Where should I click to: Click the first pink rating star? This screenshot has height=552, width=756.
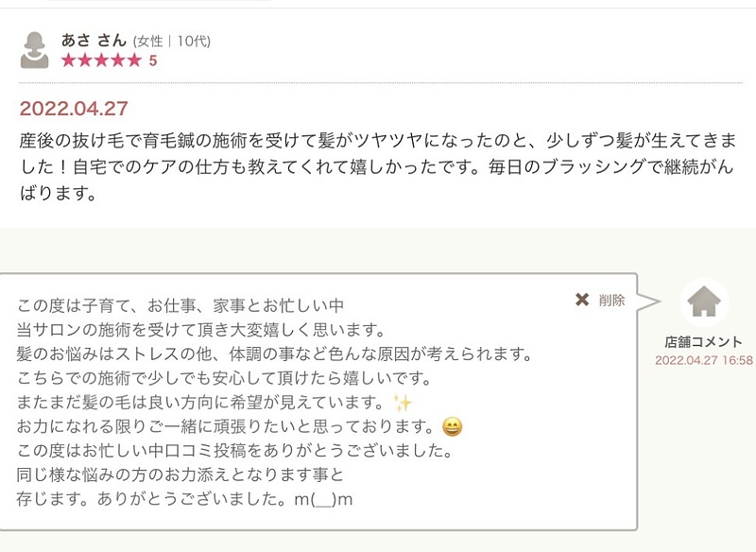click(x=69, y=60)
